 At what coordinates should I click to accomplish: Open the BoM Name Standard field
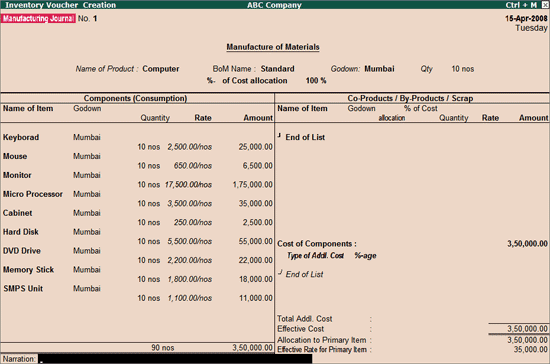click(x=277, y=69)
